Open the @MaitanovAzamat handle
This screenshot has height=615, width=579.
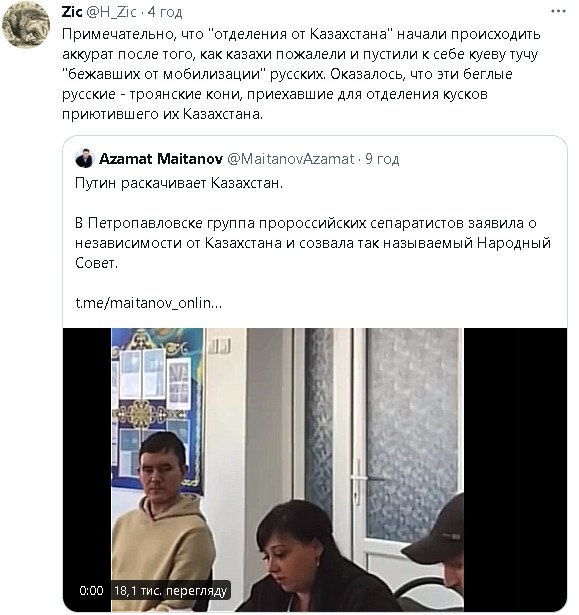(291, 159)
